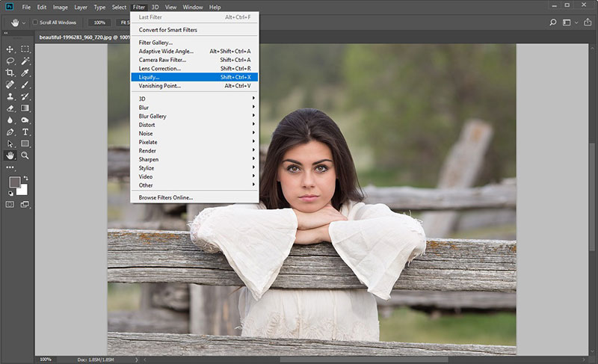This screenshot has width=598, height=364.
Task: Select the Magic Wand tool
Action: [25, 61]
